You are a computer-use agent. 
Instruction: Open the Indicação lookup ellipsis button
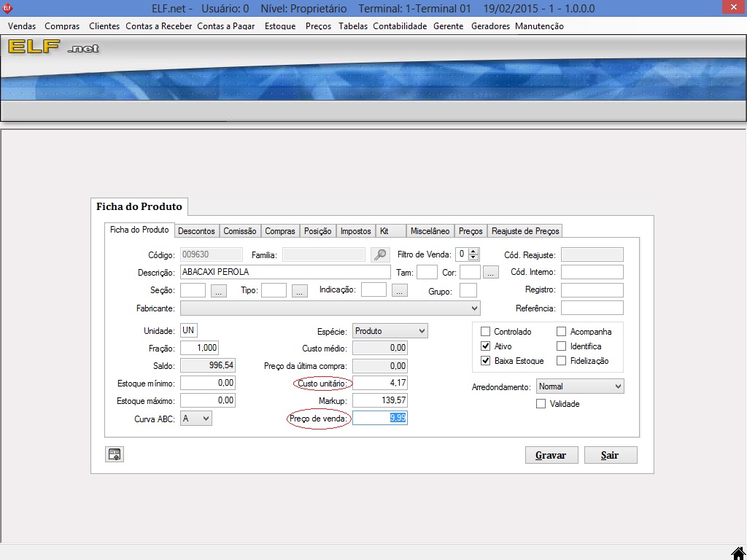click(x=400, y=290)
